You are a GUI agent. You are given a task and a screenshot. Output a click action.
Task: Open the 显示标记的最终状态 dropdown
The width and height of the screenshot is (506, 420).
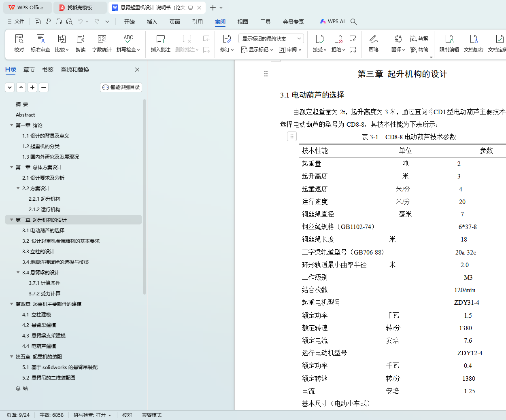[x=271, y=38]
